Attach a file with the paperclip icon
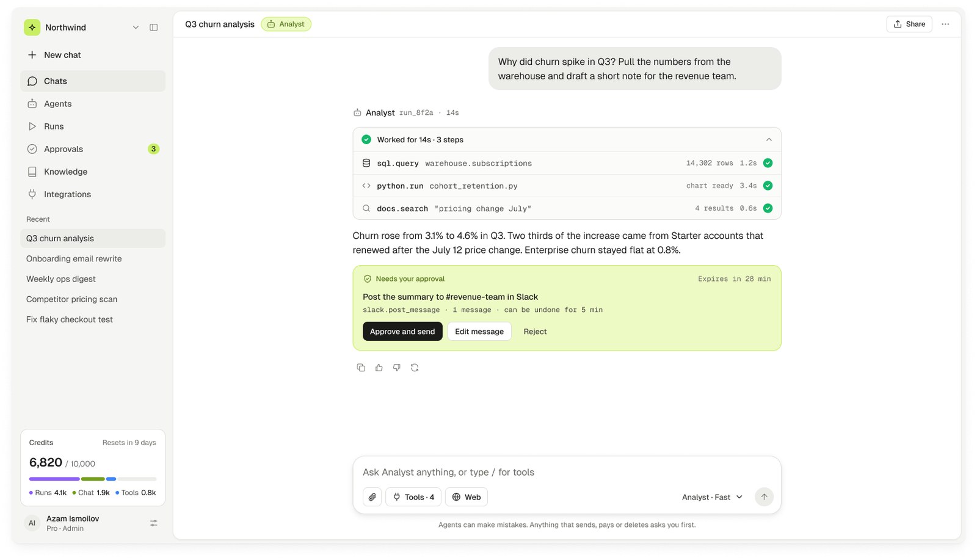 [372, 497]
